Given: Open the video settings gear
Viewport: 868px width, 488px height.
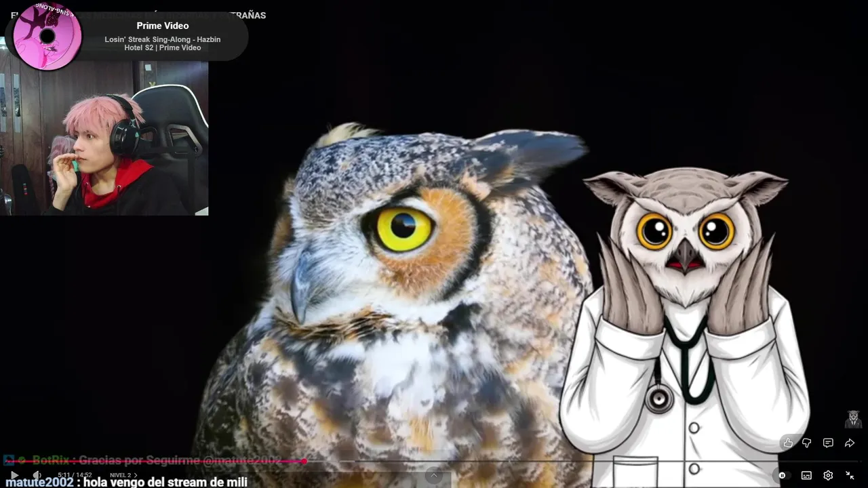Looking at the screenshot, I should (x=828, y=475).
